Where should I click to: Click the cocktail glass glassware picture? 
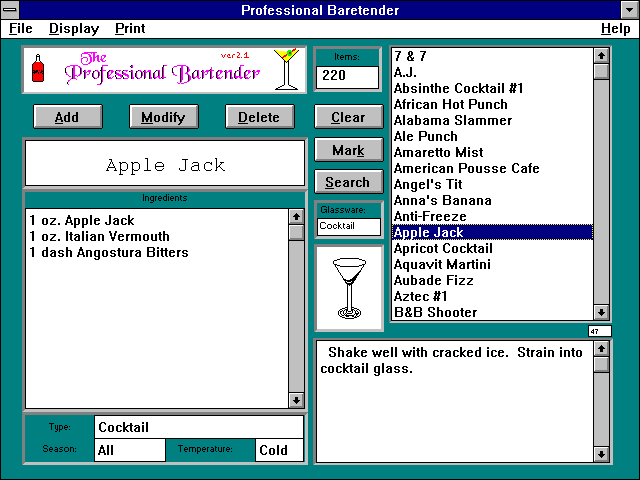pos(348,288)
